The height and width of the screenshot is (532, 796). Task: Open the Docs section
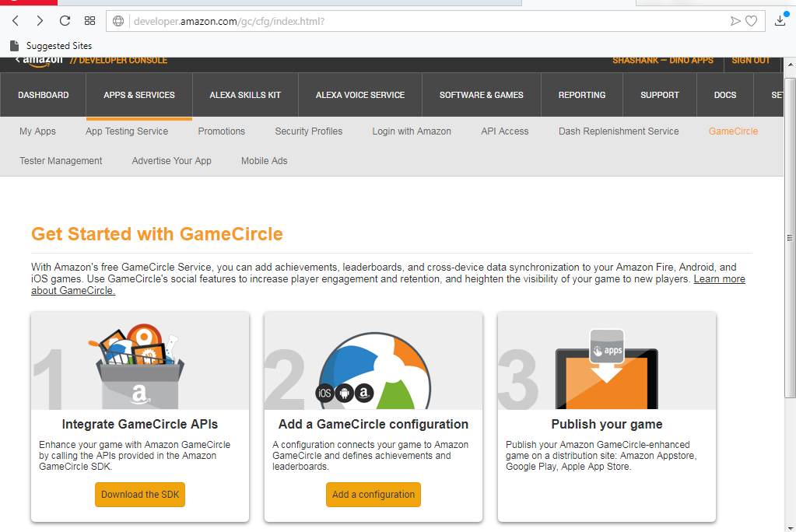pyautogui.click(x=724, y=94)
